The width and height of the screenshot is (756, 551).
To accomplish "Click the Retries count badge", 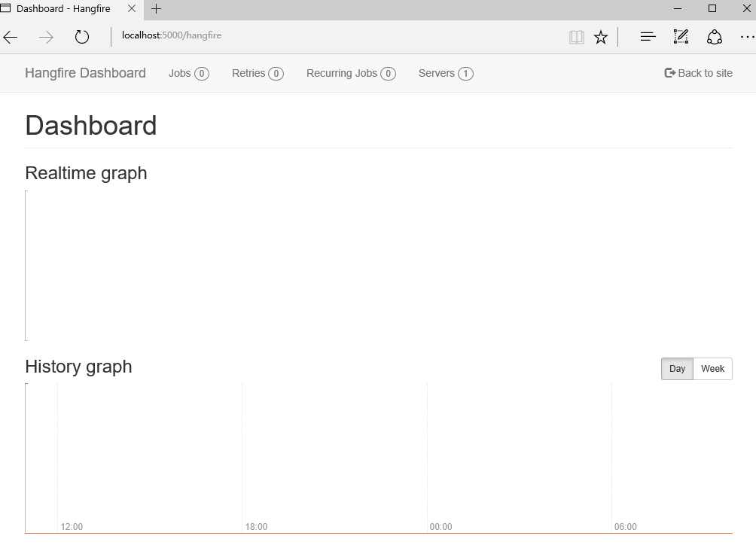I will (276, 74).
